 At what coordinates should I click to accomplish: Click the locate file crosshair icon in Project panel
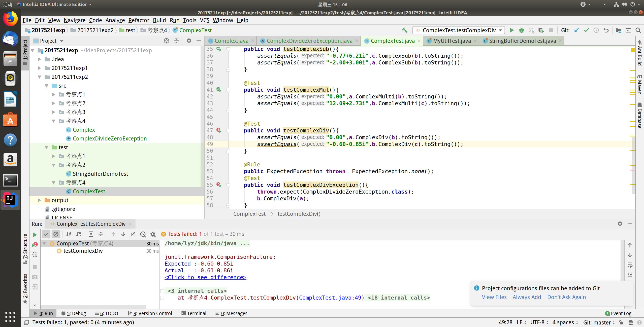pyautogui.click(x=166, y=41)
